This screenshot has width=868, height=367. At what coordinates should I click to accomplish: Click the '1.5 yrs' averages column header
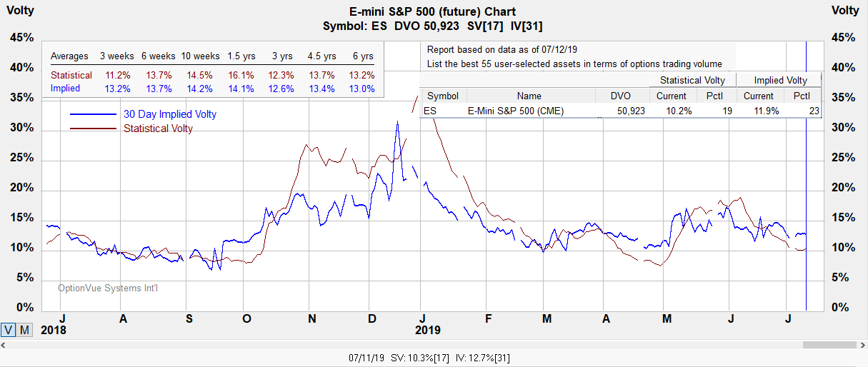[240, 56]
